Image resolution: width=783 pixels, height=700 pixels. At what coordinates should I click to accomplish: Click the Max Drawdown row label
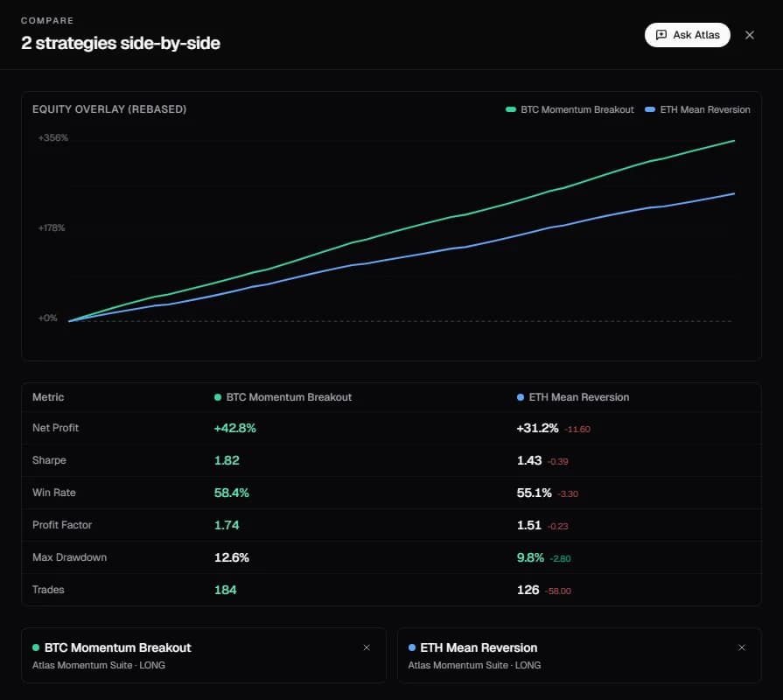[69, 557]
